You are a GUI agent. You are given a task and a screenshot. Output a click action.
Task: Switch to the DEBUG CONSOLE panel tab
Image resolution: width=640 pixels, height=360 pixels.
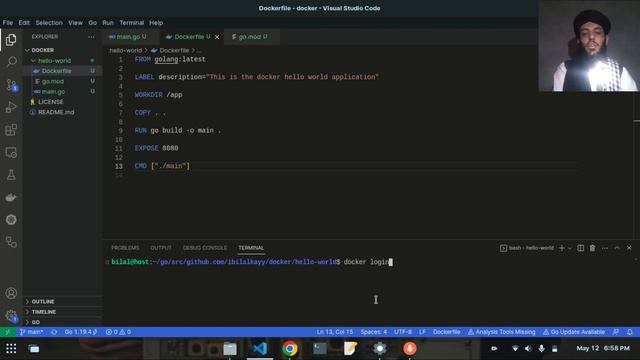point(205,248)
